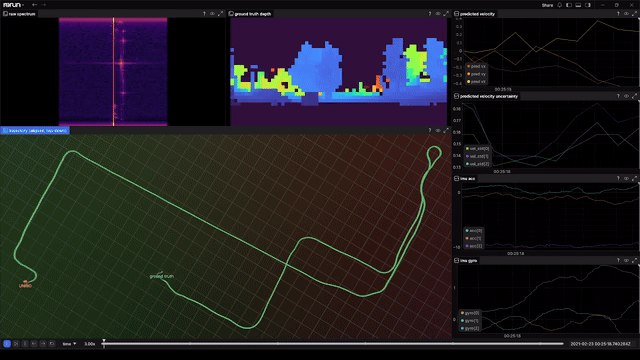This screenshot has width=640, height=360.
Task: Open help for trajectory view
Action: tap(429, 131)
